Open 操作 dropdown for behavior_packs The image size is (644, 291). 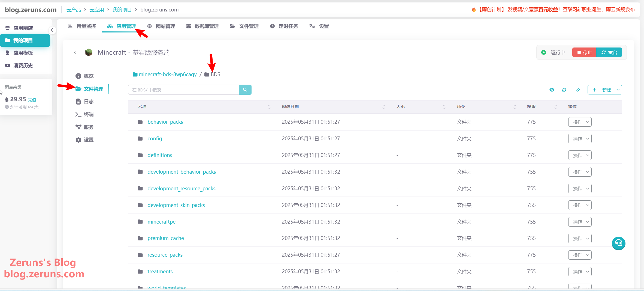click(x=580, y=122)
